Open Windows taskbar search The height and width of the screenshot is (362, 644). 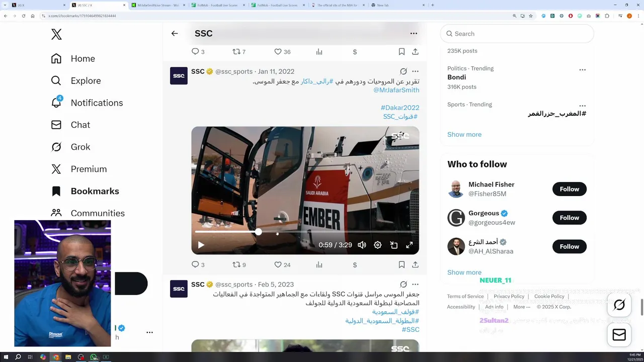pyautogui.click(x=18, y=357)
